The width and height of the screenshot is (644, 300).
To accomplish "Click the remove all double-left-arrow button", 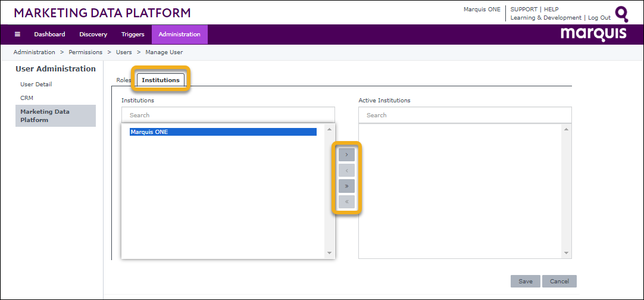I will [346, 202].
